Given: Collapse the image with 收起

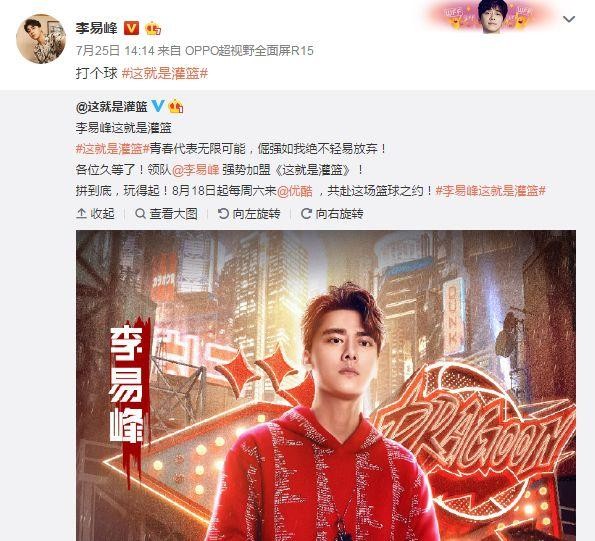Looking at the screenshot, I should (x=95, y=214).
